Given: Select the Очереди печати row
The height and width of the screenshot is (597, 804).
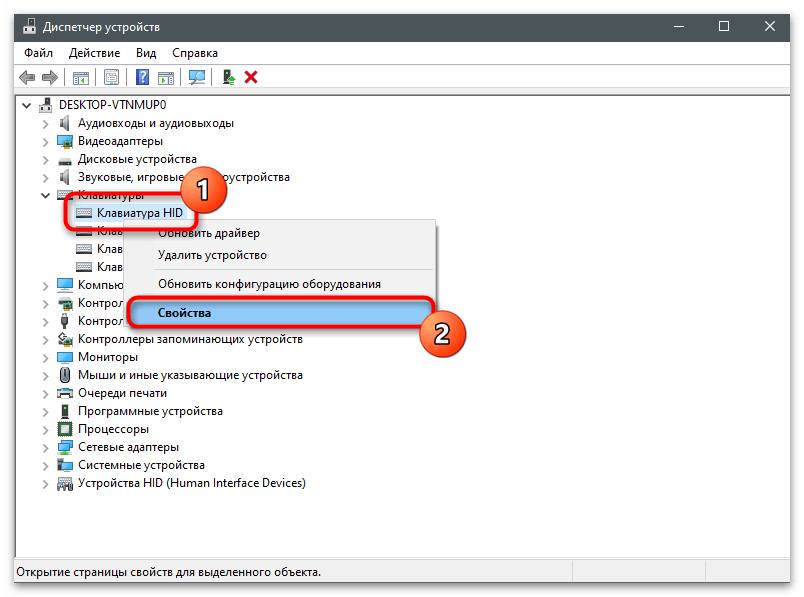Looking at the screenshot, I should point(122,393).
